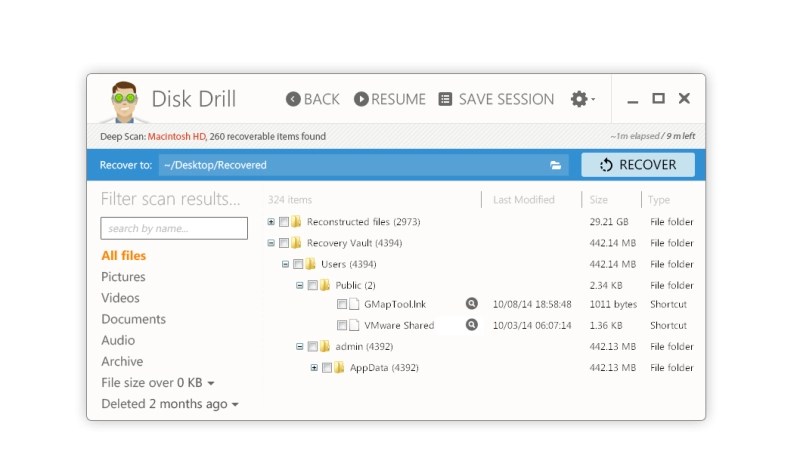Collapse the Recovery Vault folder
Screen dimensions: 800x467
[x=271, y=243]
